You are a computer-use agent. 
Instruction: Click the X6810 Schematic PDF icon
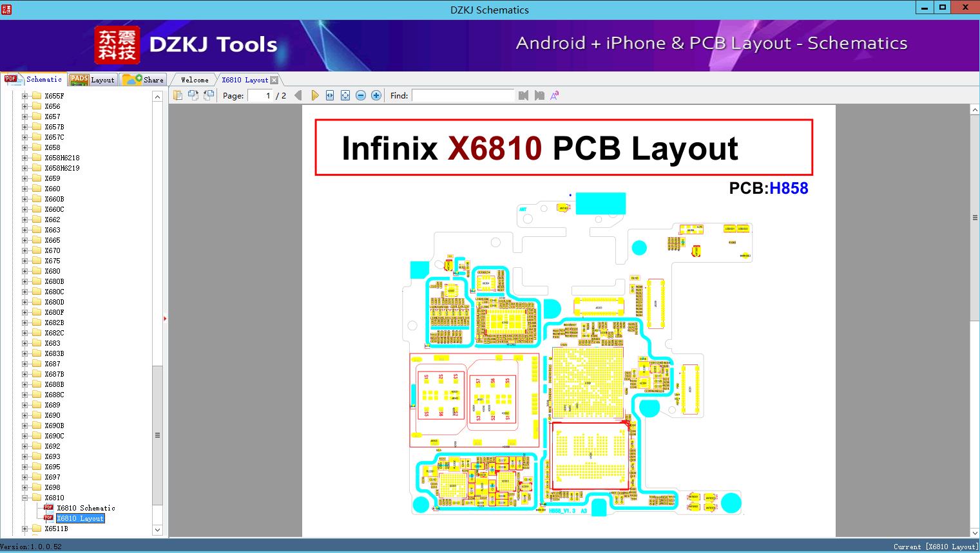[48, 508]
